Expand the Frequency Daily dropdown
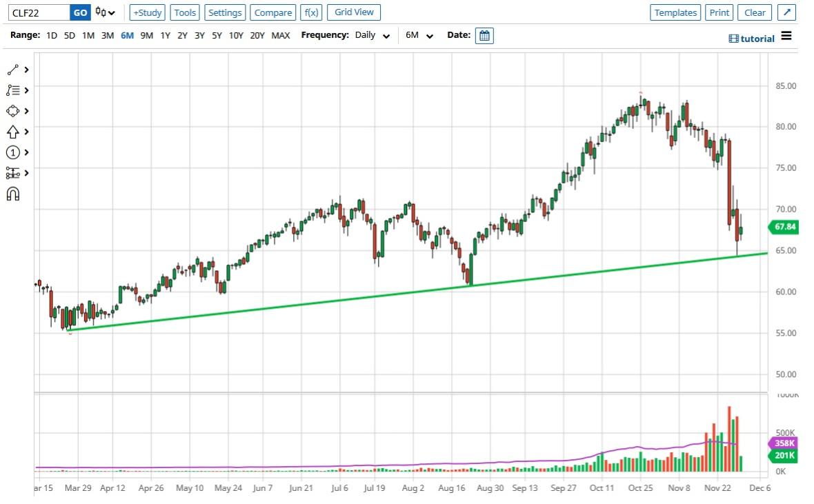814x504 pixels. click(x=373, y=35)
